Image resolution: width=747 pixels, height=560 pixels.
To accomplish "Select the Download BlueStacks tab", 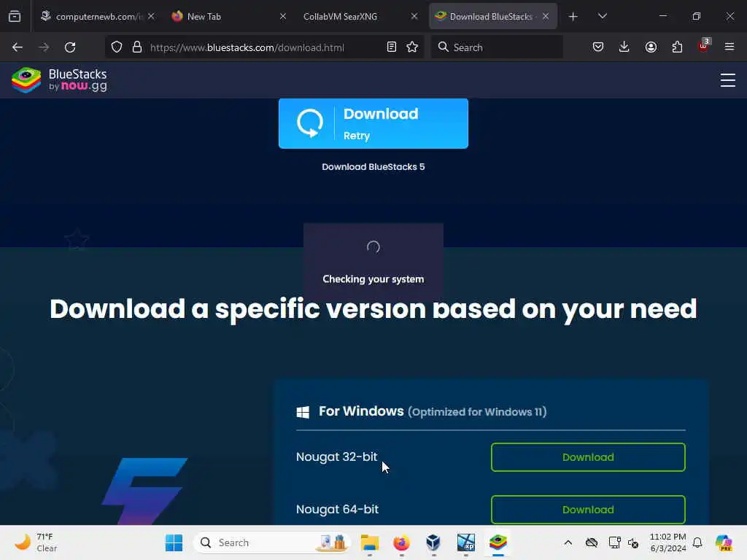I will pyautogui.click(x=493, y=16).
